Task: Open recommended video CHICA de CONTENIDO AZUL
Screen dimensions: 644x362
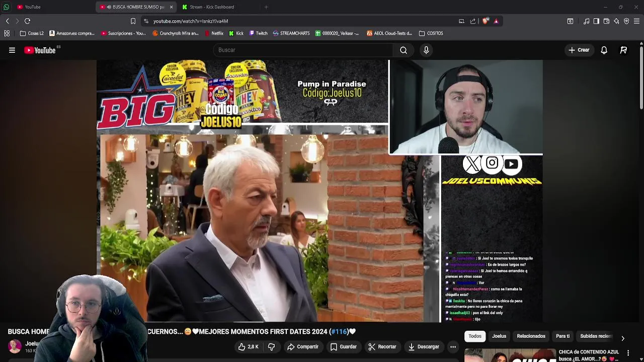Action: (588, 355)
